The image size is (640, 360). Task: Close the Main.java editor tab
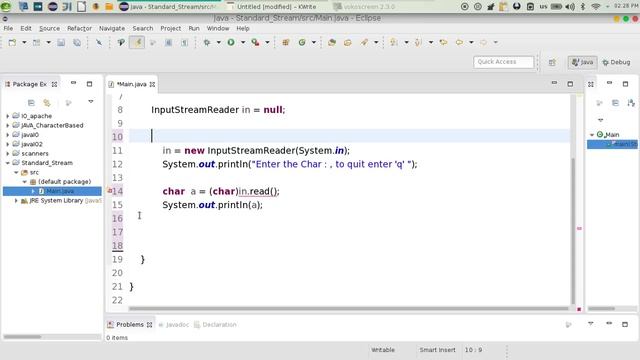pyautogui.click(x=152, y=84)
